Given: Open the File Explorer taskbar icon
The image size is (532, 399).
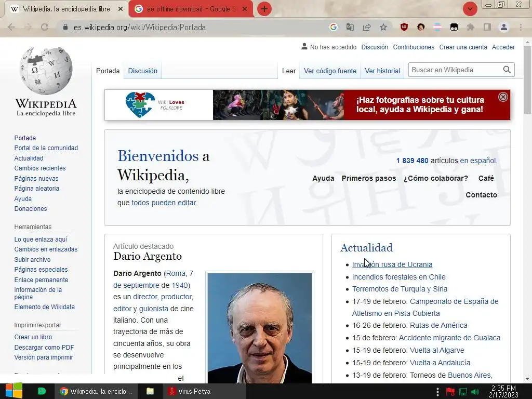Looking at the screenshot, I should (150, 391).
